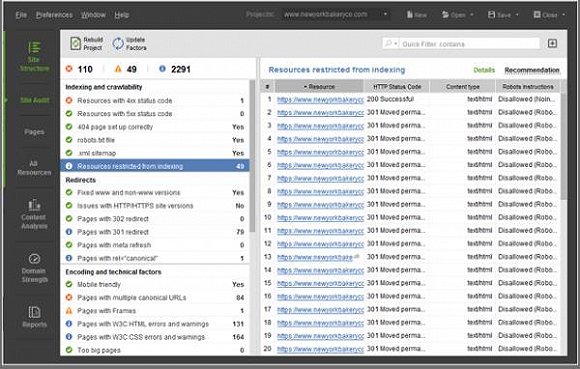Open the quick filter search options arrow
This screenshot has height=369, width=580.
pos(396,44)
